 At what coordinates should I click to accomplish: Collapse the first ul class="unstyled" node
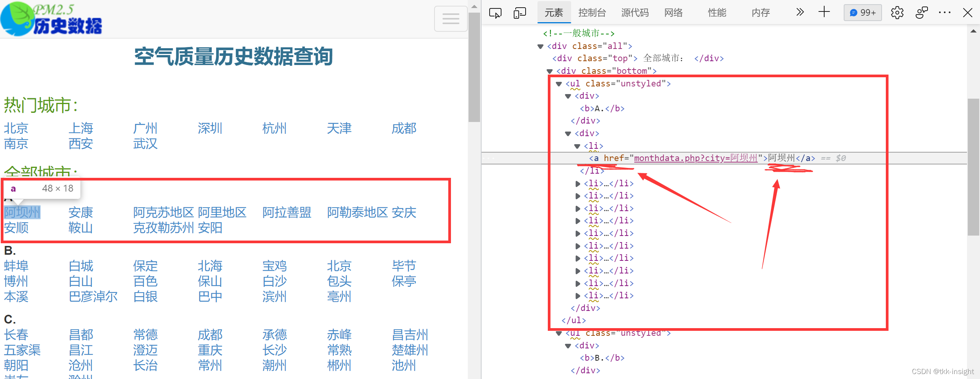[559, 84]
